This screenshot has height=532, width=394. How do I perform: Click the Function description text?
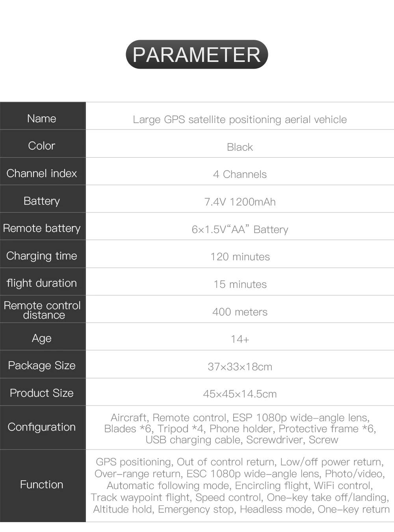point(240,485)
